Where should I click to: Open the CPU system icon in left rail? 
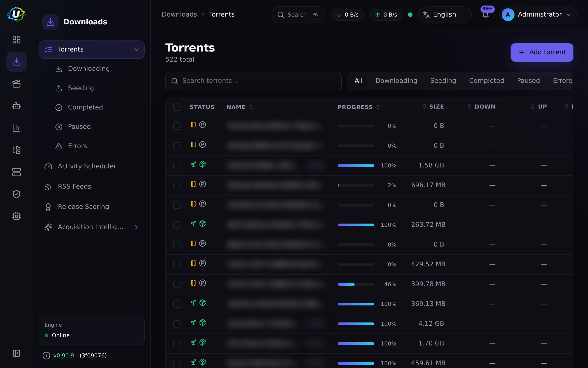(16, 216)
